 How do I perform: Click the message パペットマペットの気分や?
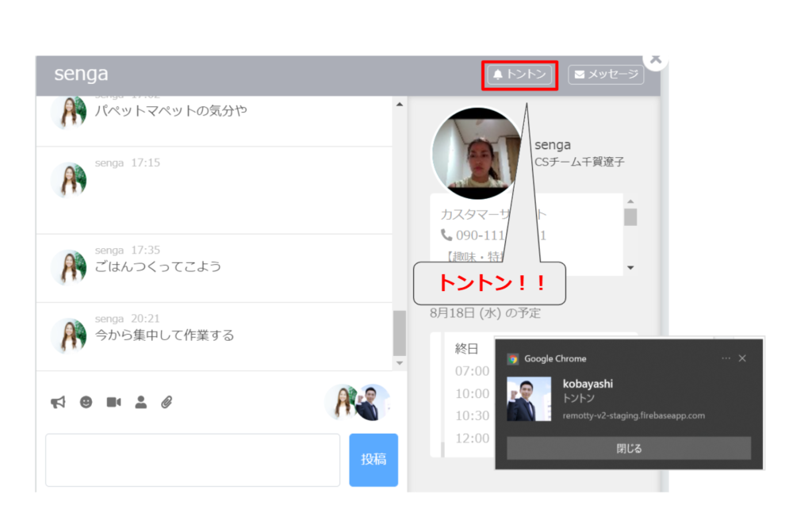click(171, 111)
